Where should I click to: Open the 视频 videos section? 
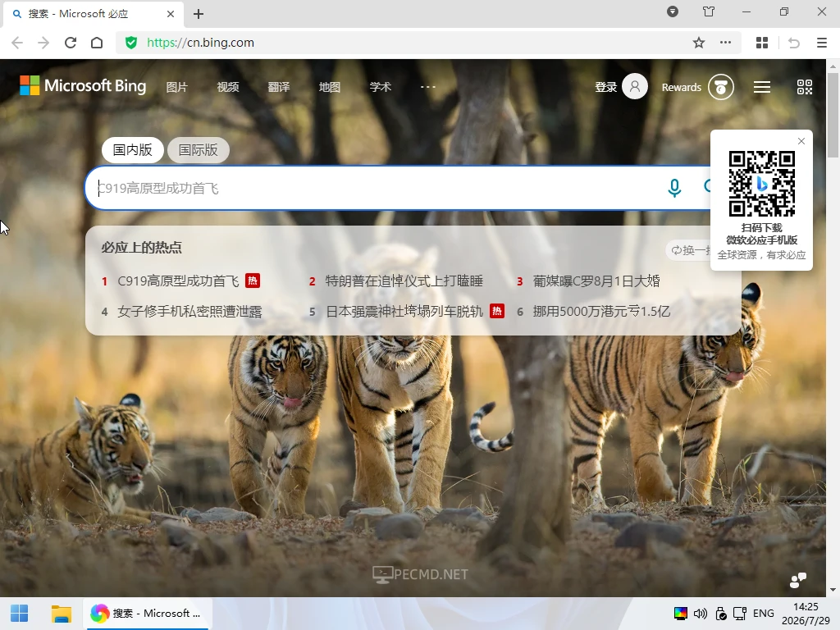pyautogui.click(x=228, y=87)
